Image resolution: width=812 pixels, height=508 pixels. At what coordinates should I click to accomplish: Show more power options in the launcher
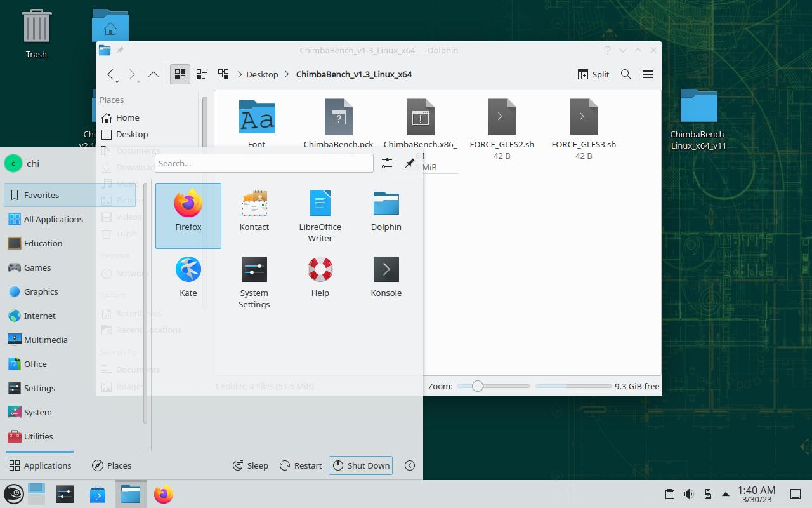410,465
